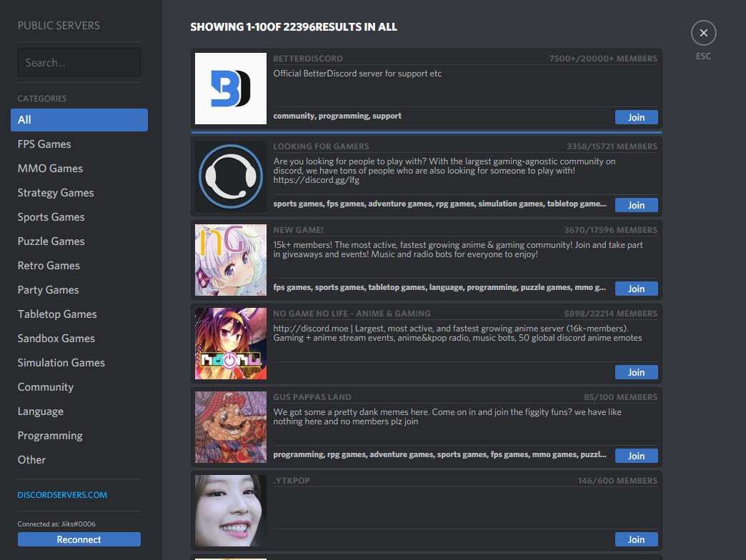
Task: Click the BetterDiscord server logo
Action: [231, 89]
